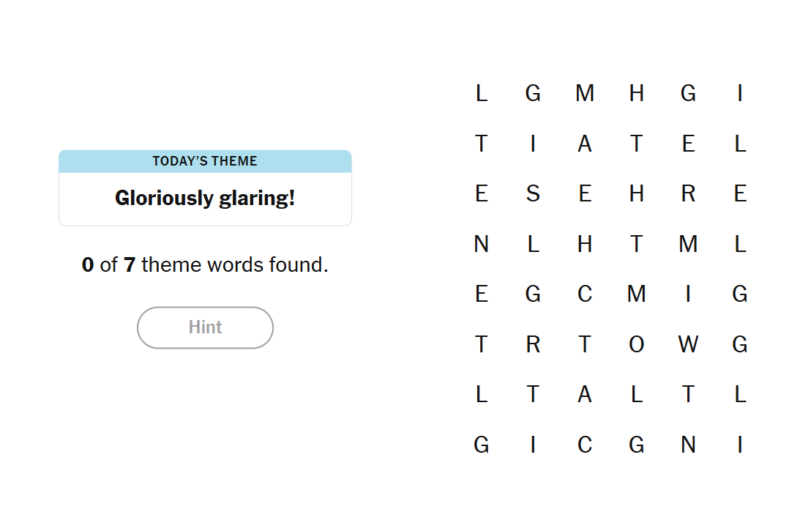Pick the letter C in the fifth row

pos(585,294)
